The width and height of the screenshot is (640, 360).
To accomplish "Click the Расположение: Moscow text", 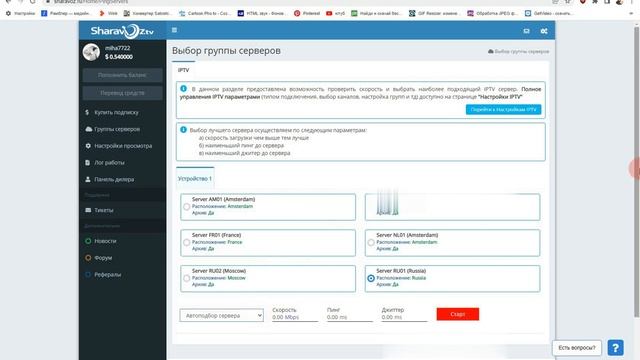I will (x=219, y=278).
